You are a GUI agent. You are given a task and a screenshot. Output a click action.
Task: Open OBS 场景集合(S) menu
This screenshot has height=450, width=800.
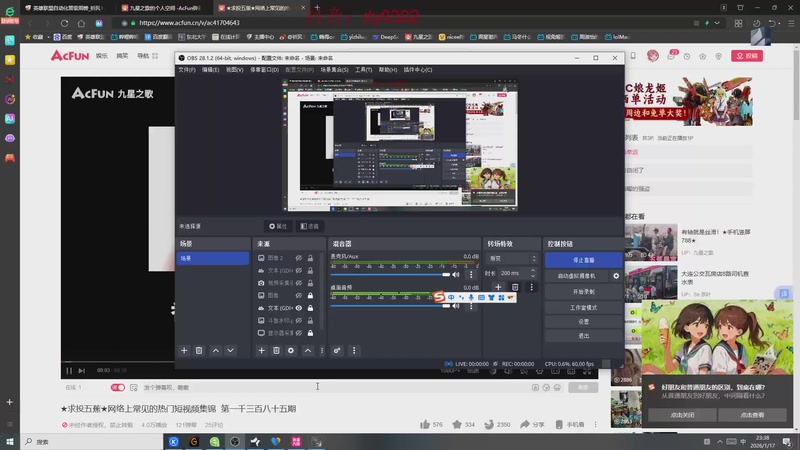point(334,69)
